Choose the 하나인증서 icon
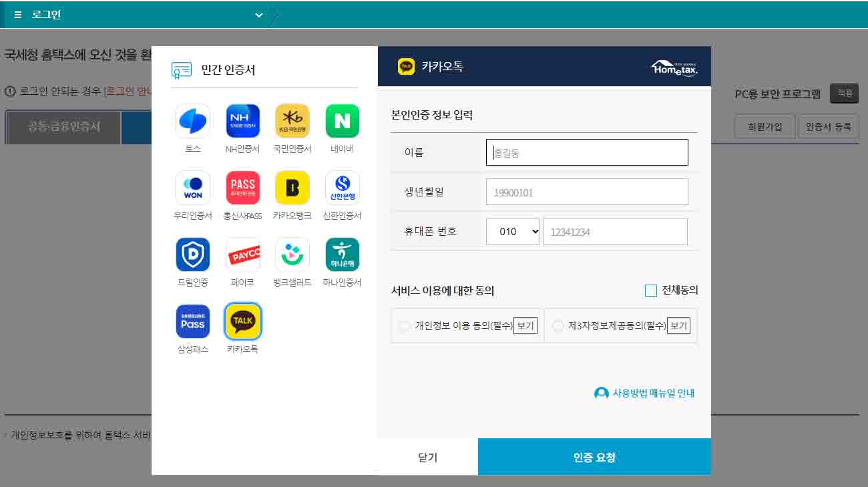868x487 pixels. [x=343, y=255]
